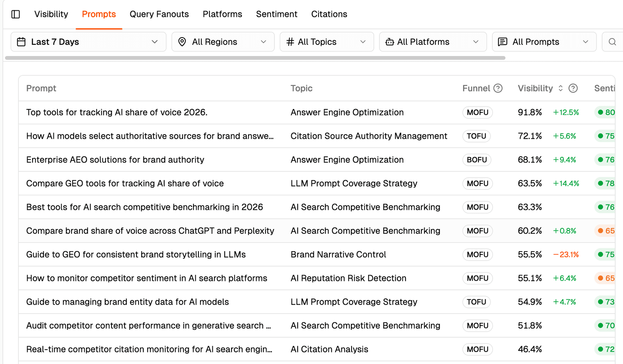
Task: Expand the All Platforms filter
Action: [x=433, y=42]
